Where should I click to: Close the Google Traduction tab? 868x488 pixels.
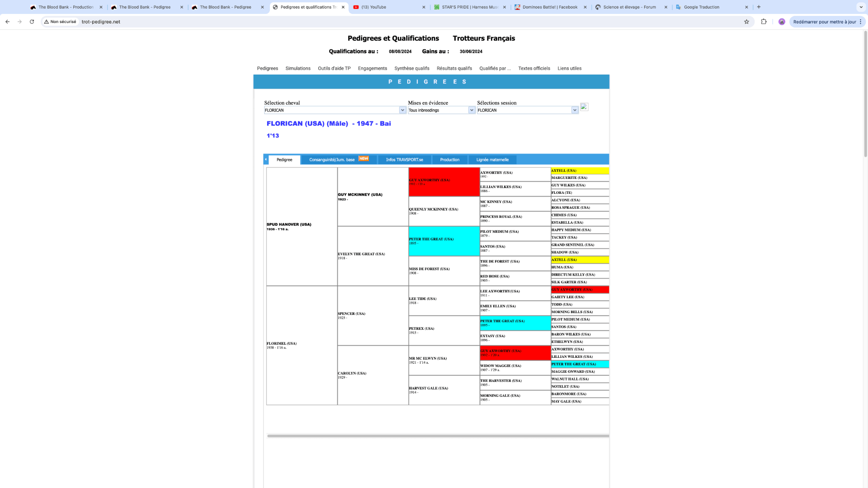click(x=746, y=7)
